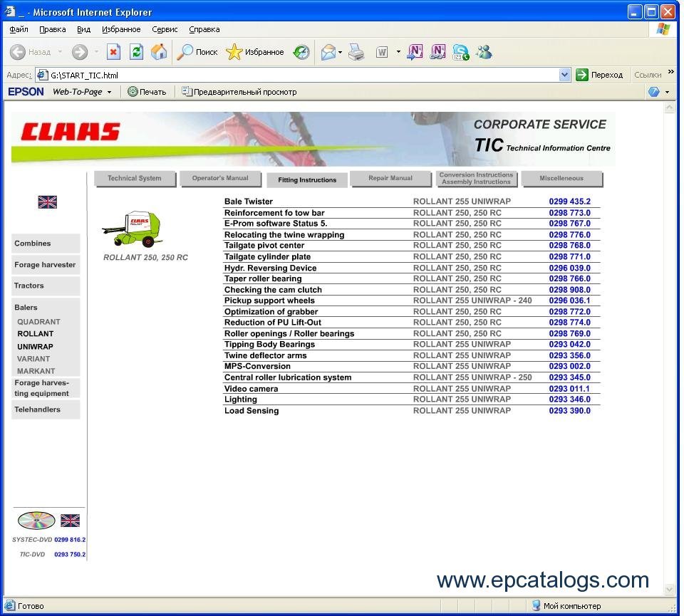Open the EPSON print preview button
Screen dimensions: 684x616
[239, 92]
